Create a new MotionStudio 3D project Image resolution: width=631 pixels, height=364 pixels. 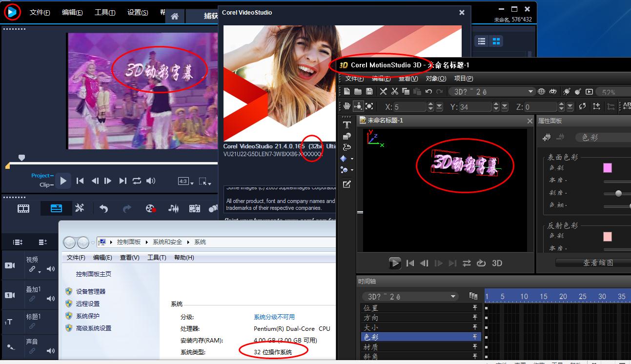tap(346, 91)
